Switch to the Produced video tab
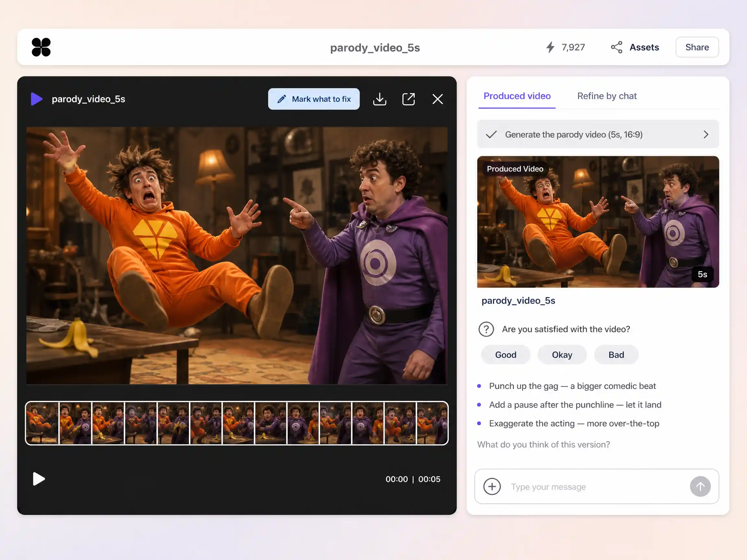 (x=517, y=96)
